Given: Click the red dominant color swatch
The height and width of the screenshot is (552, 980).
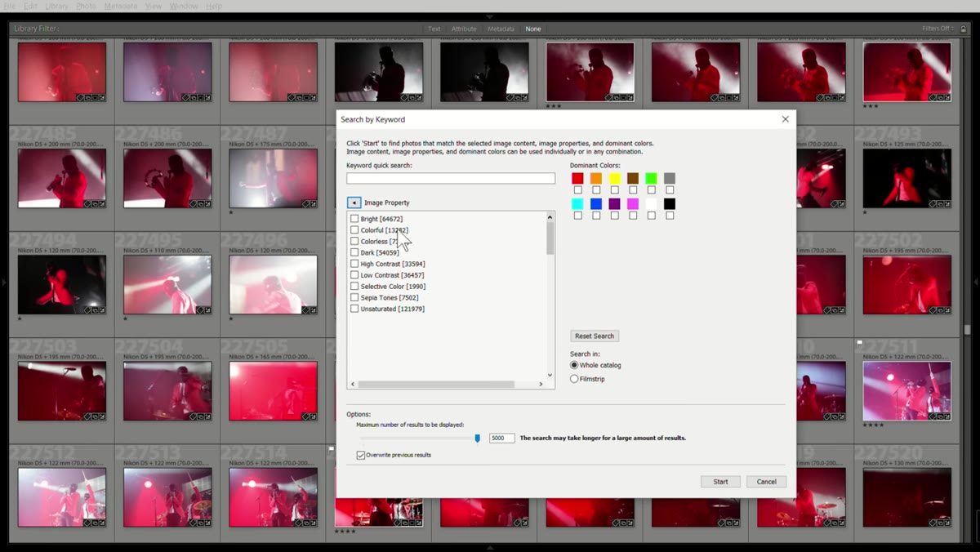Looking at the screenshot, I should coord(577,178).
